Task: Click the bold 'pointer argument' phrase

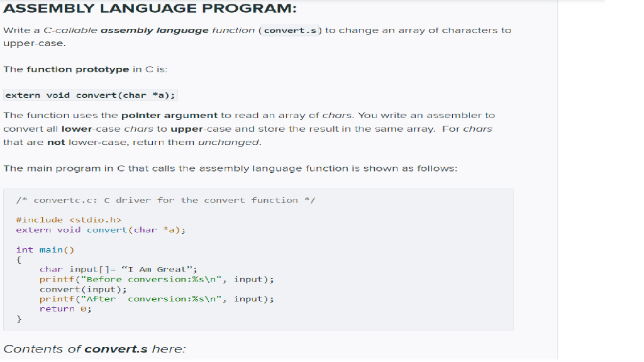Action: pos(169,116)
